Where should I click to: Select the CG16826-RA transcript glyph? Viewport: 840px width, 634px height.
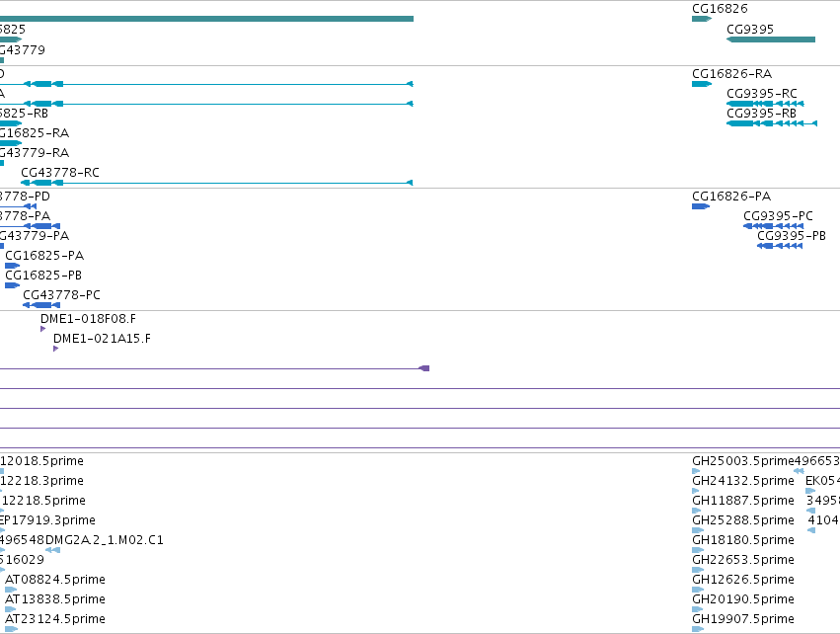coord(702,84)
